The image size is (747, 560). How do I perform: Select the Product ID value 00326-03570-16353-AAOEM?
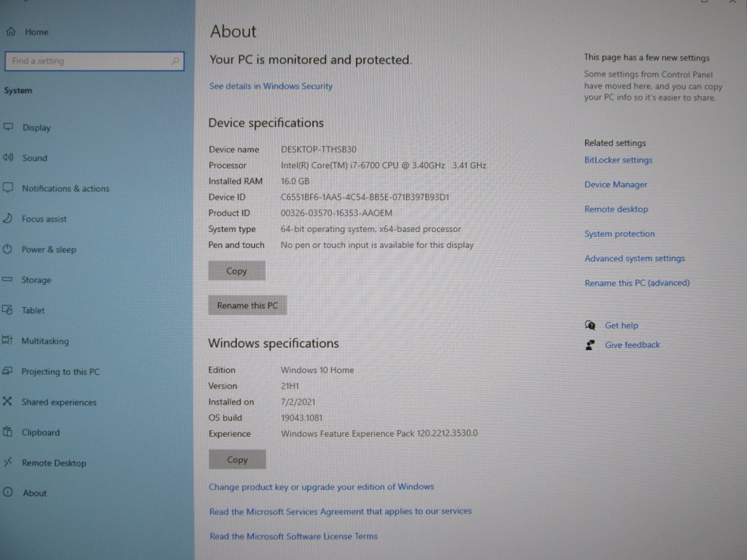(x=336, y=213)
